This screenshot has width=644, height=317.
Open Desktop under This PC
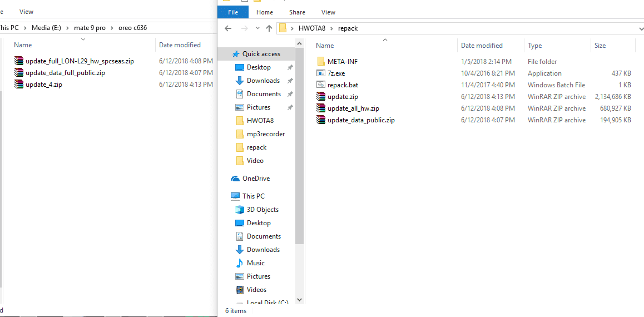[x=259, y=223]
